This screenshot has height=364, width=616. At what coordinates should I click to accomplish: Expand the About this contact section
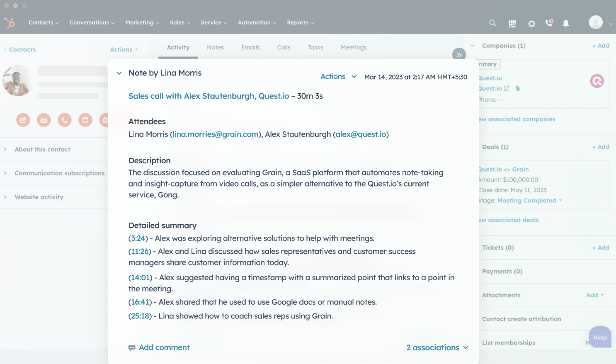[x=42, y=149]
